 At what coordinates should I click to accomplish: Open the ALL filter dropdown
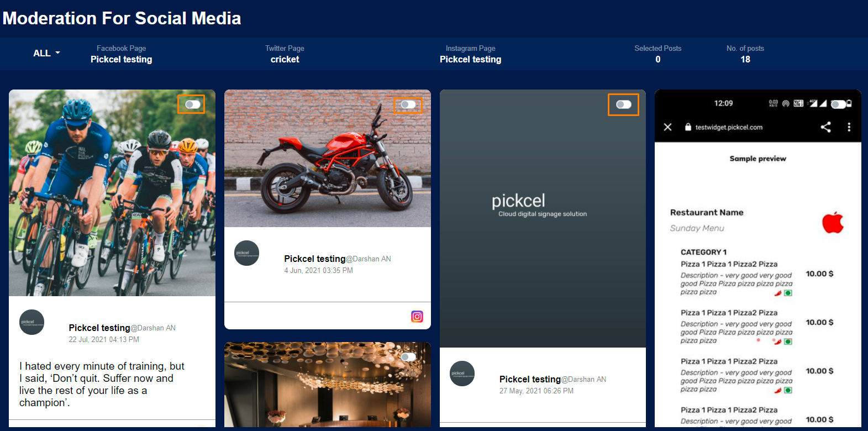[46, 53]
